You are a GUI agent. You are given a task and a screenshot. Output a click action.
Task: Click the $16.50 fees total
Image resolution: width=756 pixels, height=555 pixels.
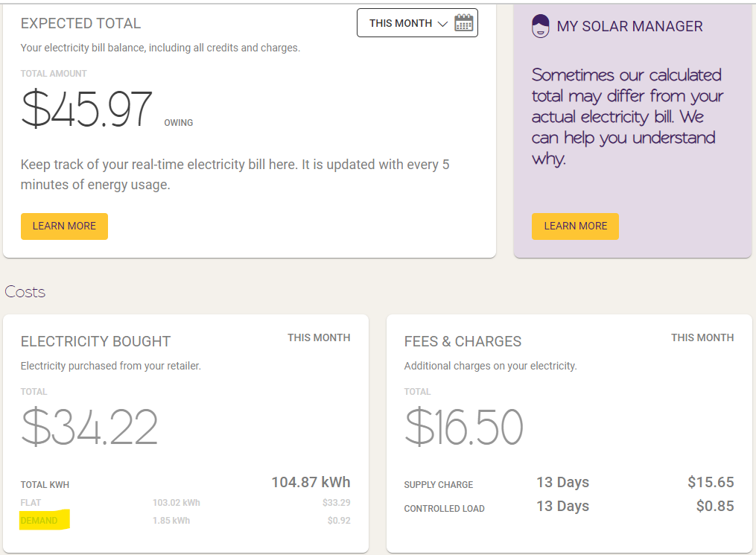[464, 427]
